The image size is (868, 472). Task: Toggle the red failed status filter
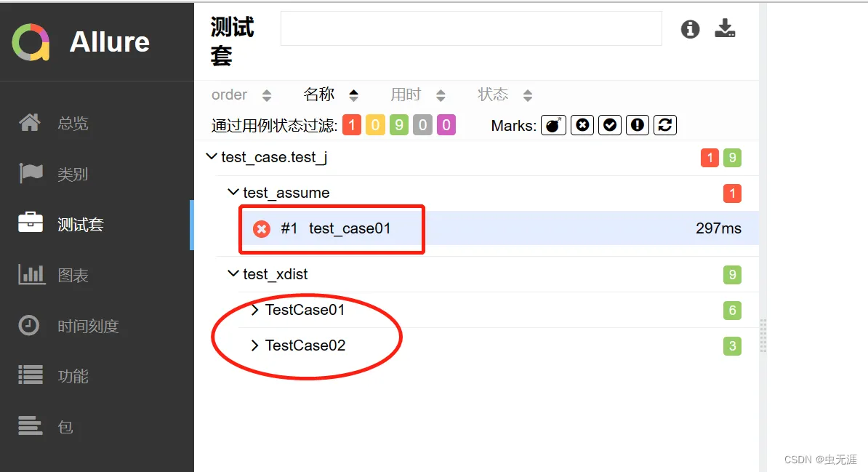point(352,125)
